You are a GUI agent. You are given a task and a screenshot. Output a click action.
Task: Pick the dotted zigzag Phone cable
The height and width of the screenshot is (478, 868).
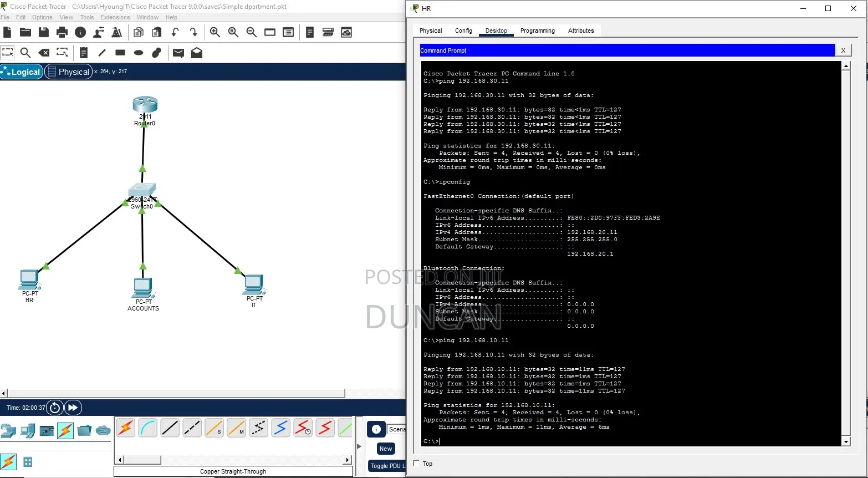point(259,428)
